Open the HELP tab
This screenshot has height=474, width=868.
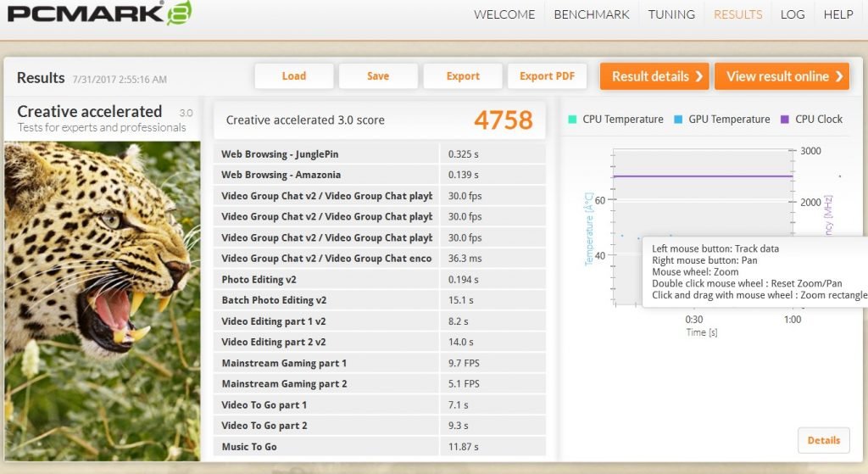[x=838, y=14]
